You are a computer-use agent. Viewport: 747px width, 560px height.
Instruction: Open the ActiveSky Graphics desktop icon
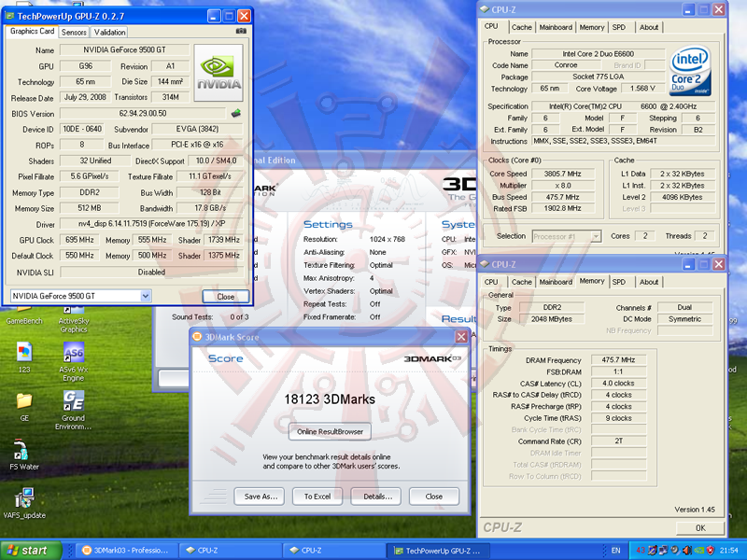tap(74, 320)
